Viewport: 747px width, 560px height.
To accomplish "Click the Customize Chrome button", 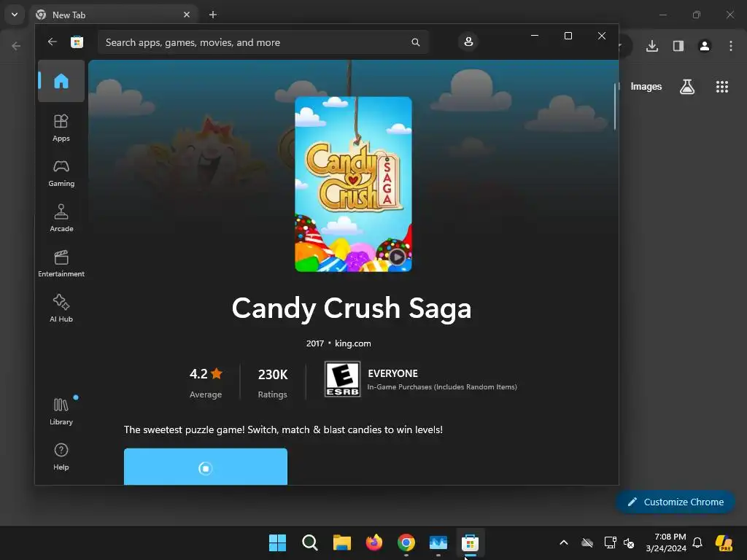I will (x=675, y=502).
